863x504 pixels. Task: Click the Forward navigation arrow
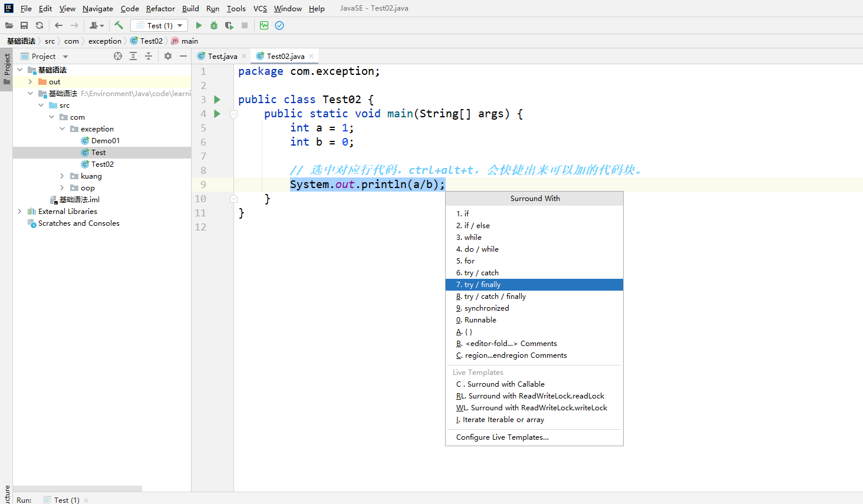point(74,25)
